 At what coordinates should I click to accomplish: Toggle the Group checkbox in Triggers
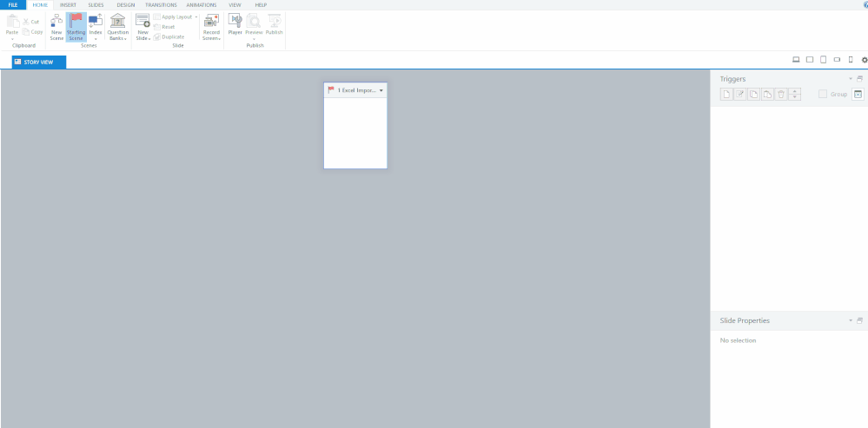823,94
